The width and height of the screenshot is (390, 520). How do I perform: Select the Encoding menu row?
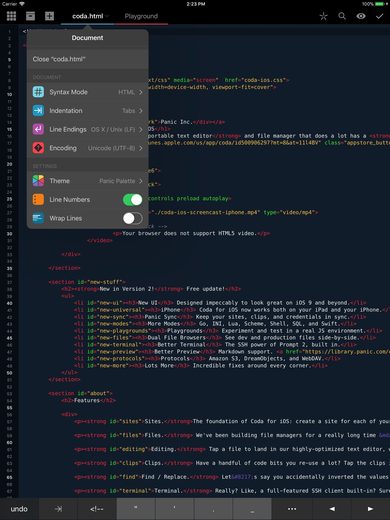click(88, 148)
